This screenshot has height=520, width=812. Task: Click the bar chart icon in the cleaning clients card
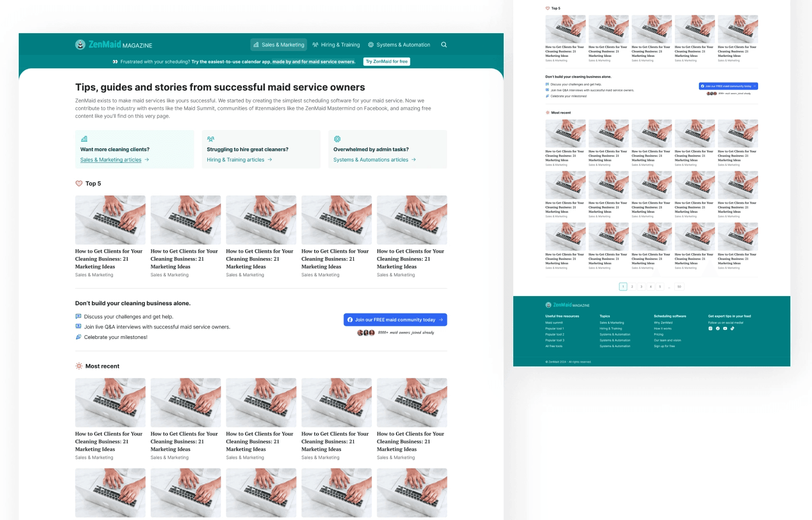pos(84,139)
